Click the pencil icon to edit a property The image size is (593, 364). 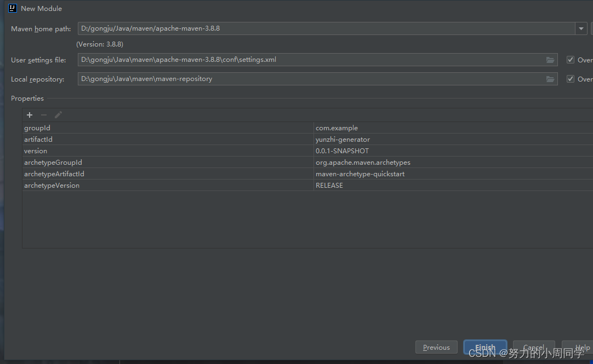pyautogui.click(x=58, y=115)
